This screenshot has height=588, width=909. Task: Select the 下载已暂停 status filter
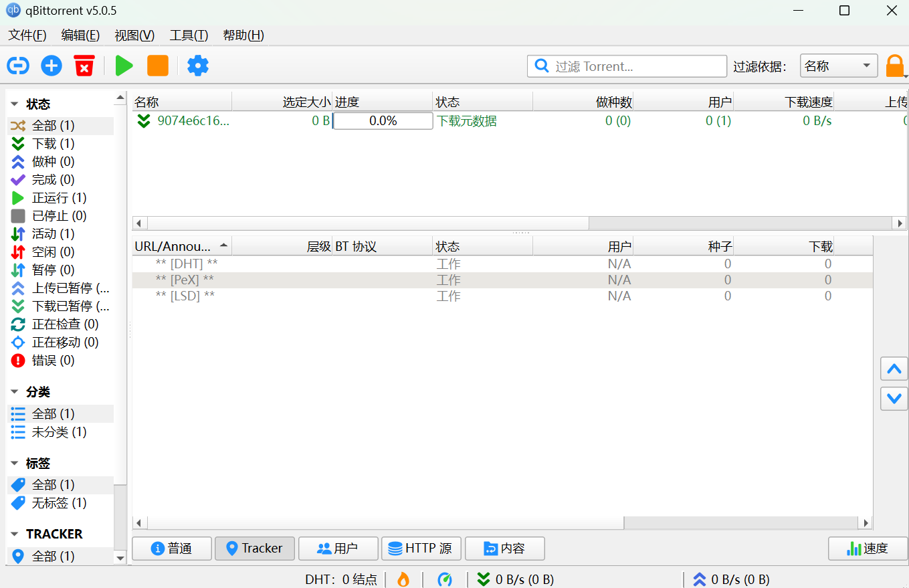click(x=60, y=306)
